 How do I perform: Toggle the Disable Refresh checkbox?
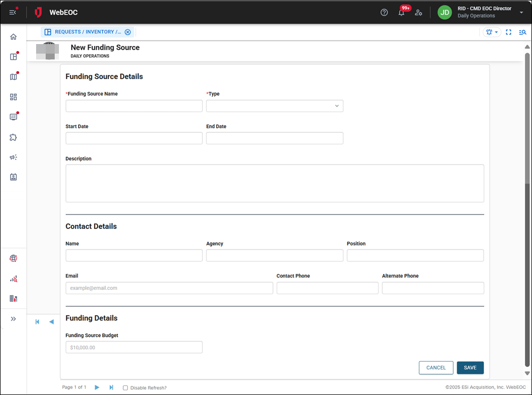pos(125,388)
